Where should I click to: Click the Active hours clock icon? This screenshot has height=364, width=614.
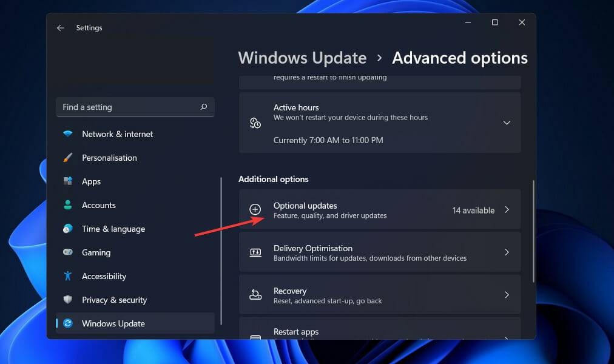tap(255, 123)
